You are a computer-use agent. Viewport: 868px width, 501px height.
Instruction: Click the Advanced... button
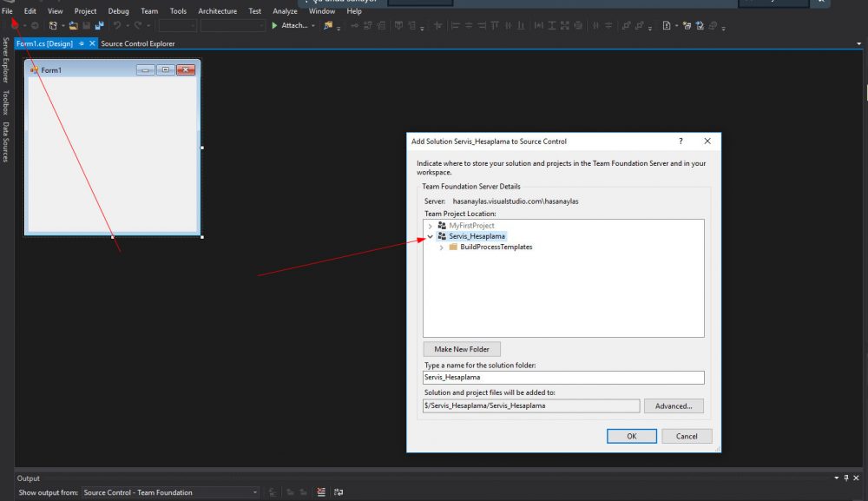coord(674,405)
